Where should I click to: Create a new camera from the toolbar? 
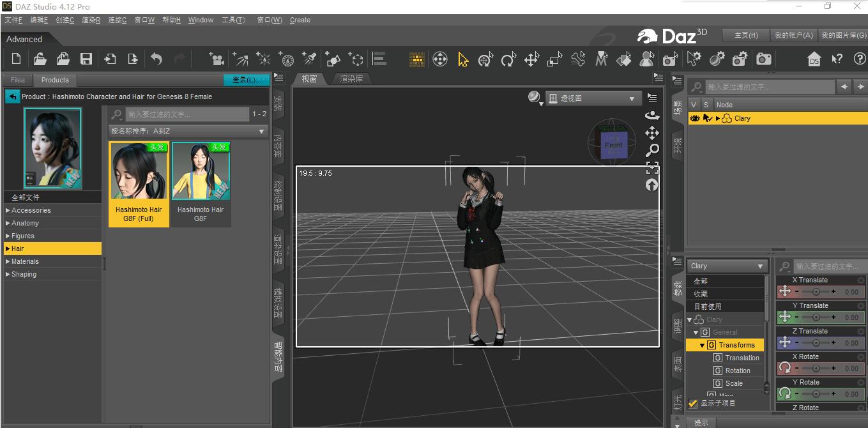(217, 59)
